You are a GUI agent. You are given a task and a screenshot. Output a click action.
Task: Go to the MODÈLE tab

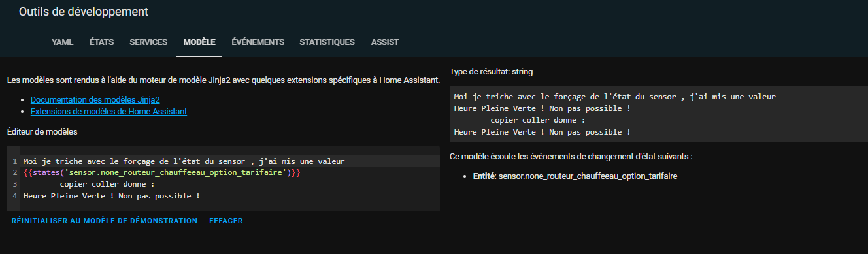pyautogui.click(x=199, y=42)
